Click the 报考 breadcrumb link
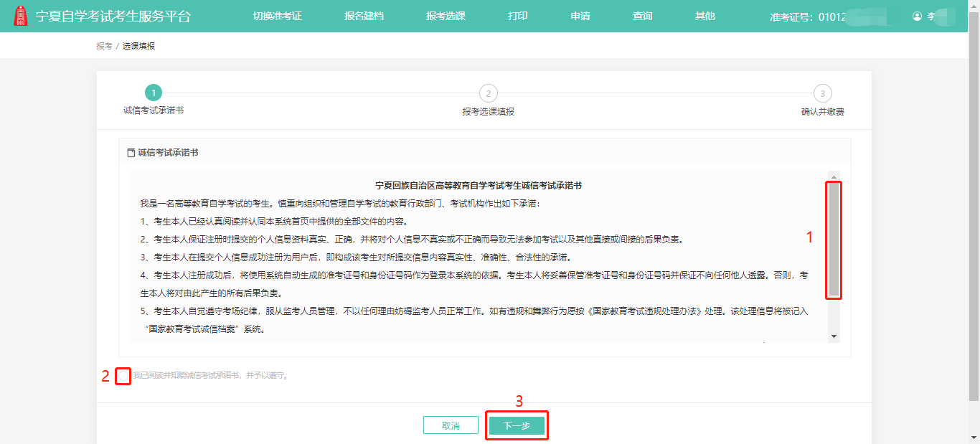This screenshot has width=980, height=444. point(104,46)
